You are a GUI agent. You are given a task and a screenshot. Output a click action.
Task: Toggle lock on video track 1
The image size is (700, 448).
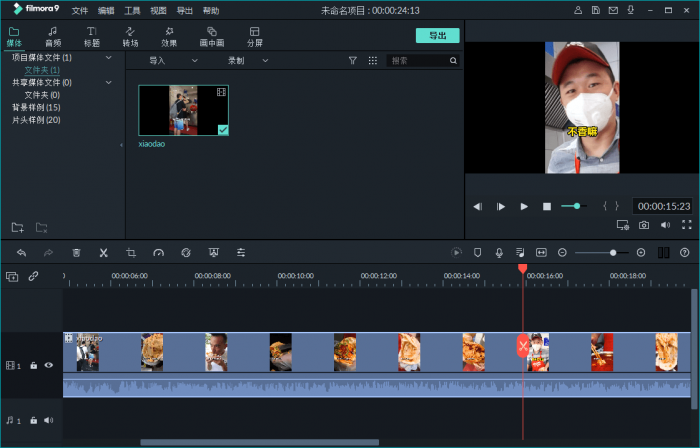point(33,365)
